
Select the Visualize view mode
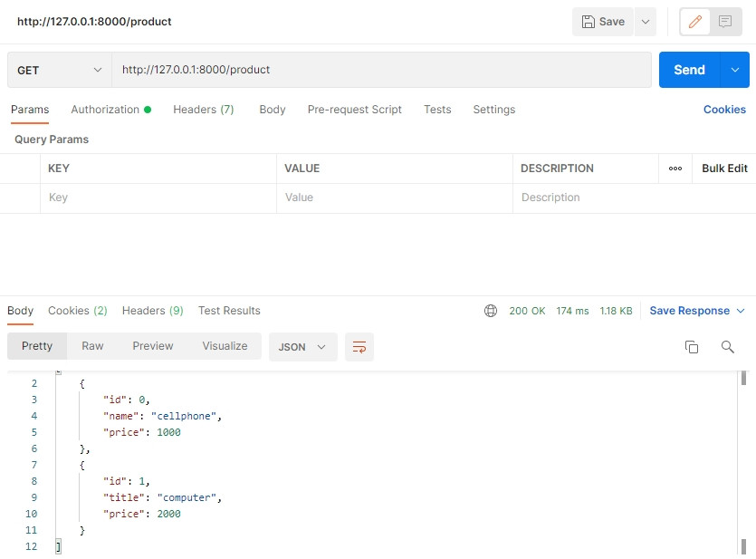(x=225, y=346)
